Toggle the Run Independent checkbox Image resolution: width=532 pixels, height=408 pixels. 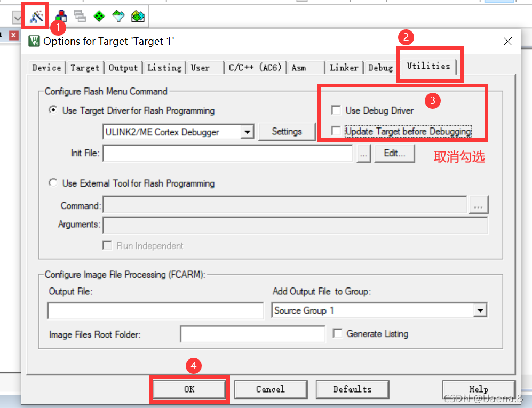coord(107,245)
